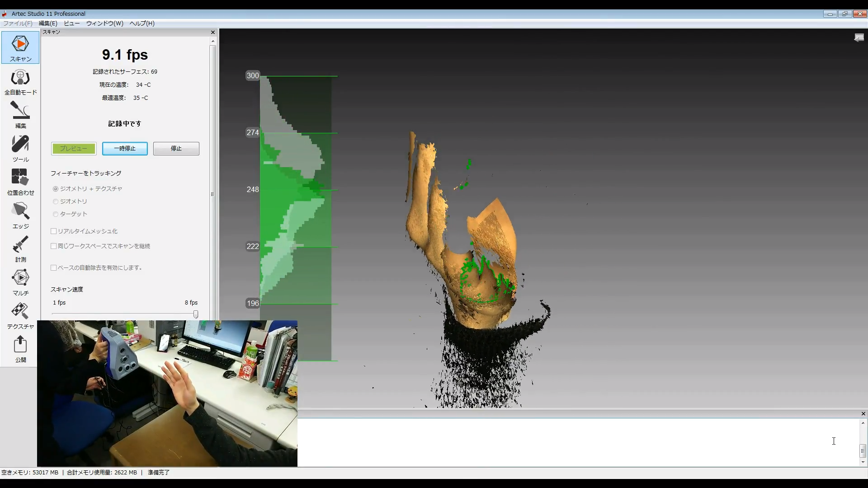Restore the Artec Studio window
This screenshot has width=868, height=488.
point(844,14)
